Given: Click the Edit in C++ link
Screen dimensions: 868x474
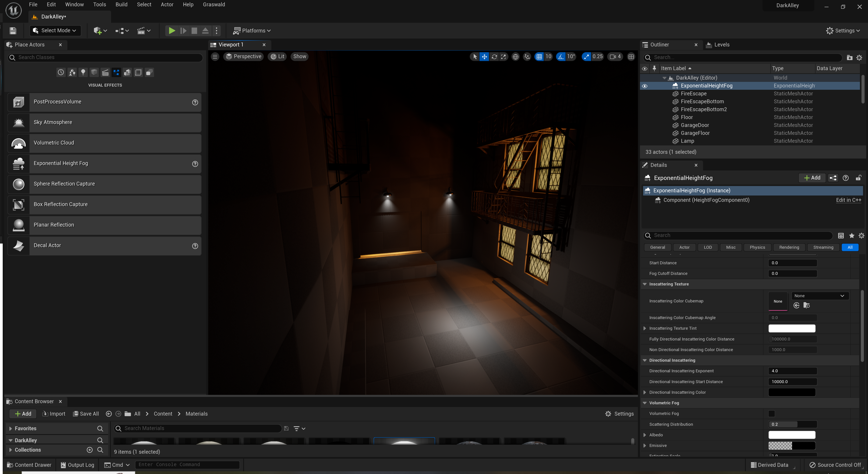Looking at the screenshot, I should coord(848,200).
